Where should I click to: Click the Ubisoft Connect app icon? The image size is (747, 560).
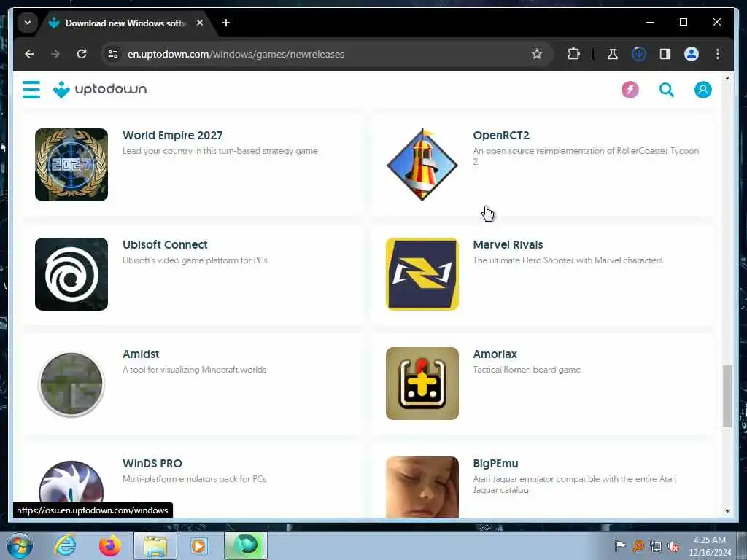[71, 274]
